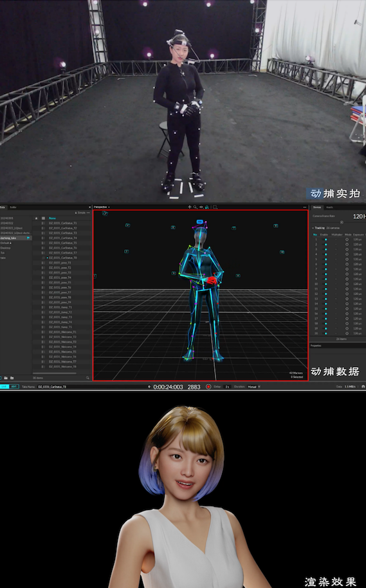Collapse the Tracking cameras group

[x=313, y=227]
